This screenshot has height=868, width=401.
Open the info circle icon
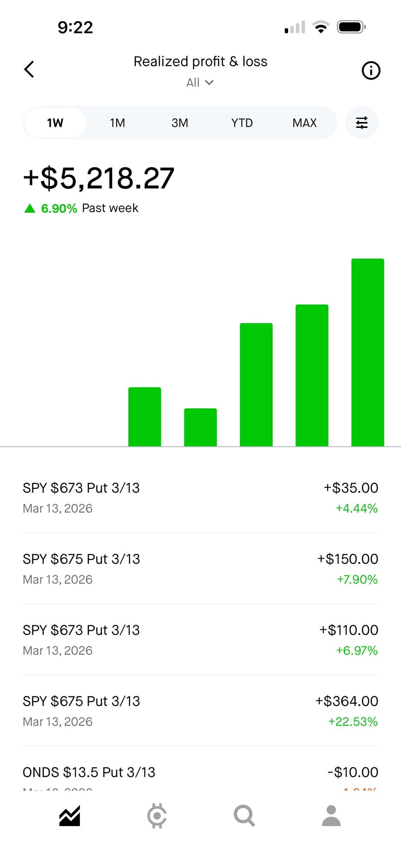(x=371, y=70)
